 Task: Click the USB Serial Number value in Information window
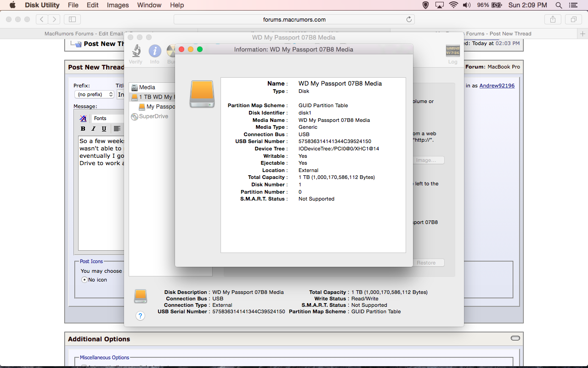click(335, 142)
